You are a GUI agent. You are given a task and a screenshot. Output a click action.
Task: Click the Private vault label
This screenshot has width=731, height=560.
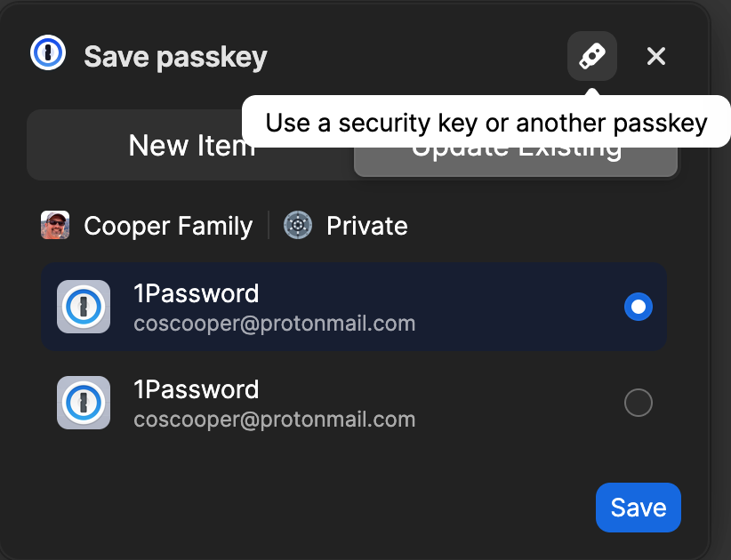click(366, 226)
